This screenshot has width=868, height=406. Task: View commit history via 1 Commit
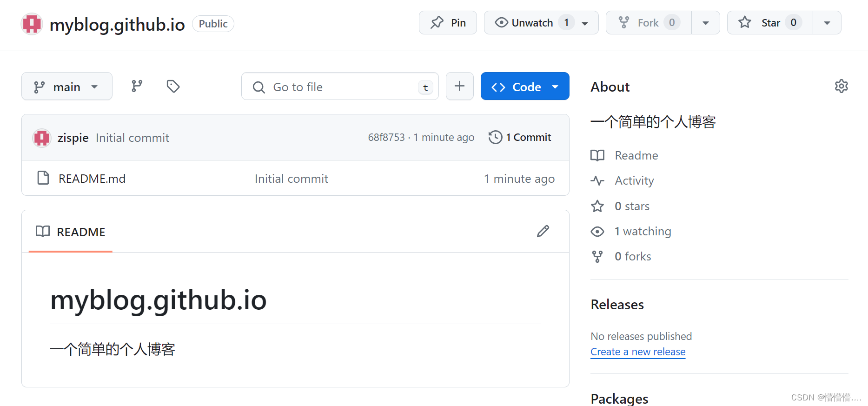pyautogui.click(x=520, y=137)
